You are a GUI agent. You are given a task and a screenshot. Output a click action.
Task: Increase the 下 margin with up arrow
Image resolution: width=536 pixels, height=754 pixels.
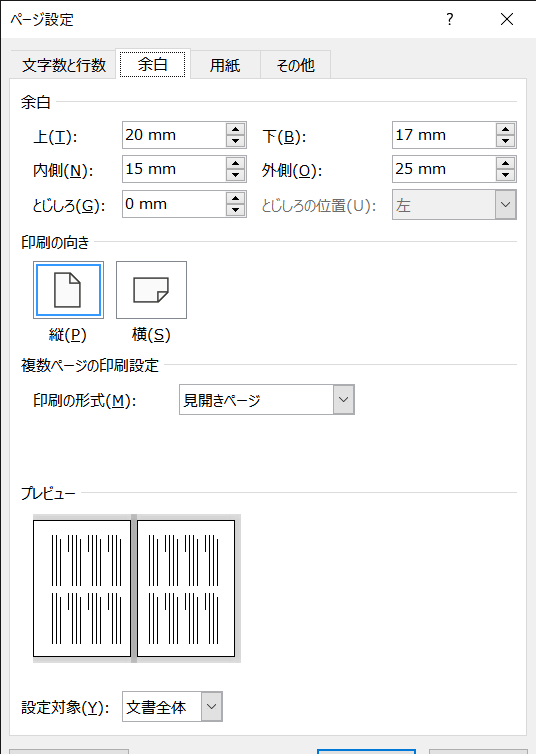tap(505, 129)
